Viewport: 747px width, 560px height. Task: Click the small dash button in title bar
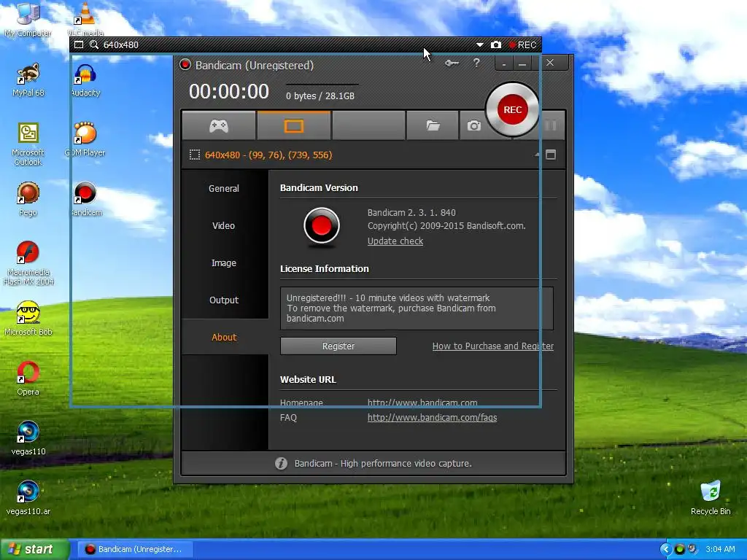pyautogui.click(x=504, y=63)
